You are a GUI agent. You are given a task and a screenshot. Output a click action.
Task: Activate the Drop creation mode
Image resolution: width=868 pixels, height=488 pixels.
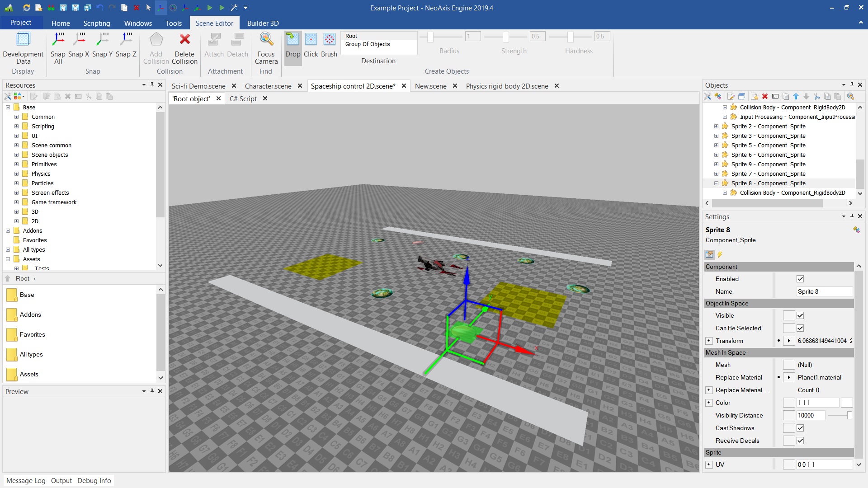click(x=292, y=40)
